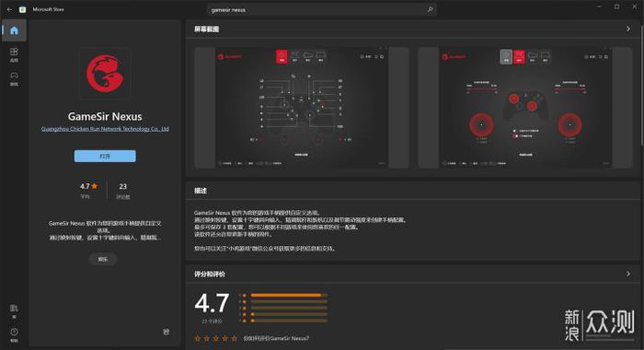Click the search magnifier icon

pyautogui.click(x=430, y=9)
